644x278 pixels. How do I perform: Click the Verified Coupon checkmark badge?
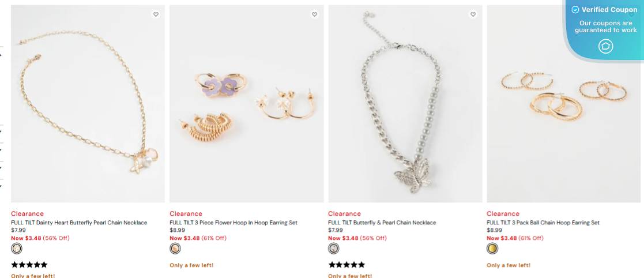575,10
